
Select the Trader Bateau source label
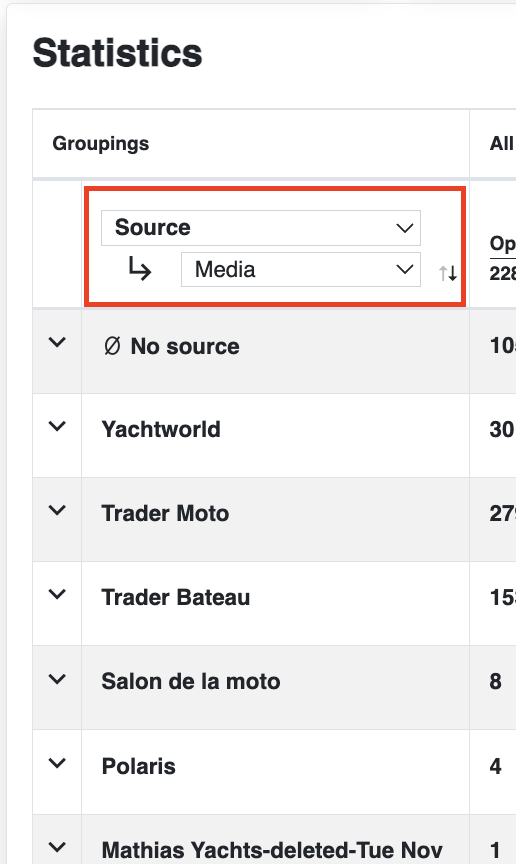coord(176,597)
